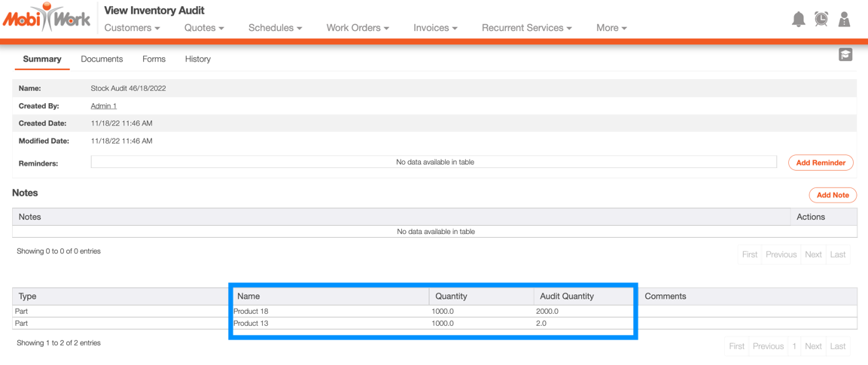Open the alarm clock reminders icon
Viewport: 868px width, 365px height.
coord(821,20)
